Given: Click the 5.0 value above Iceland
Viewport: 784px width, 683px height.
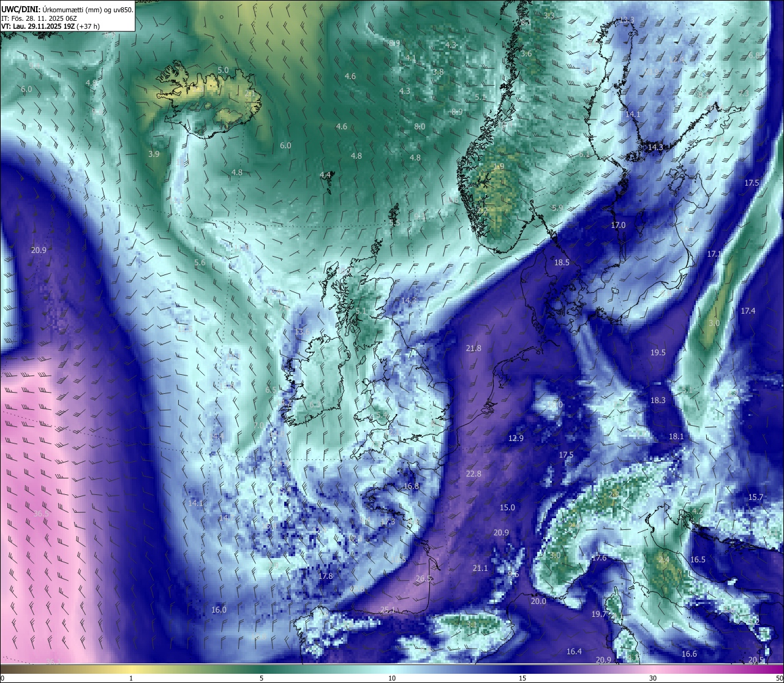Looking at the screenshot, I should 223,70.
